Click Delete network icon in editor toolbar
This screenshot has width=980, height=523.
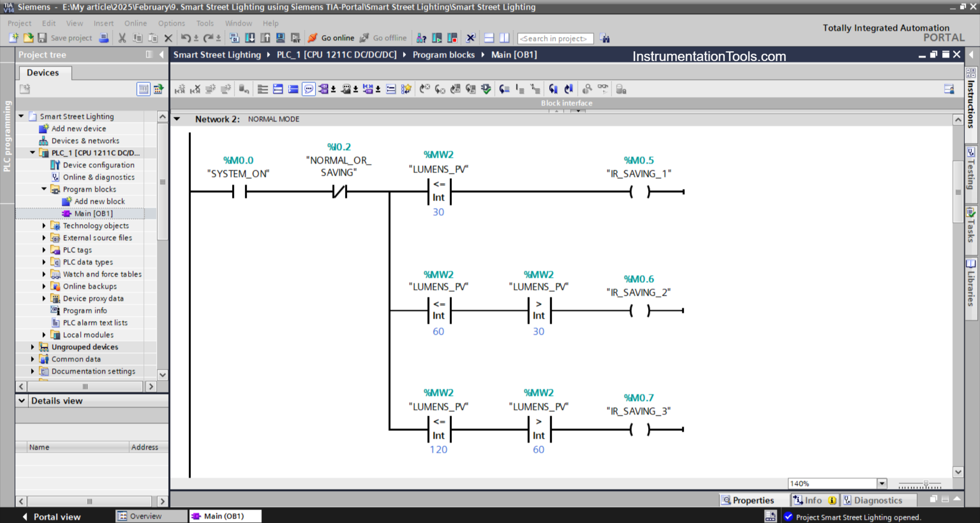[x=195, y=89]
